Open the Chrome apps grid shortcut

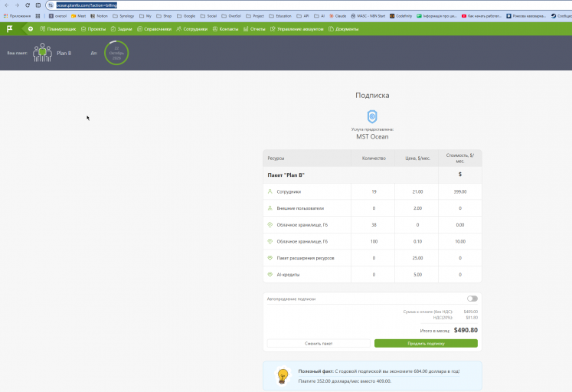[x=38, y=16]
